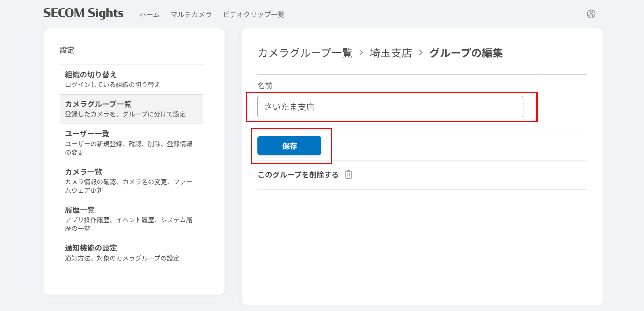Screen dimensions: 644x311
Task: Click カメラグループ一覧 breadcrumb link
Action: click(x=305, y=53)
